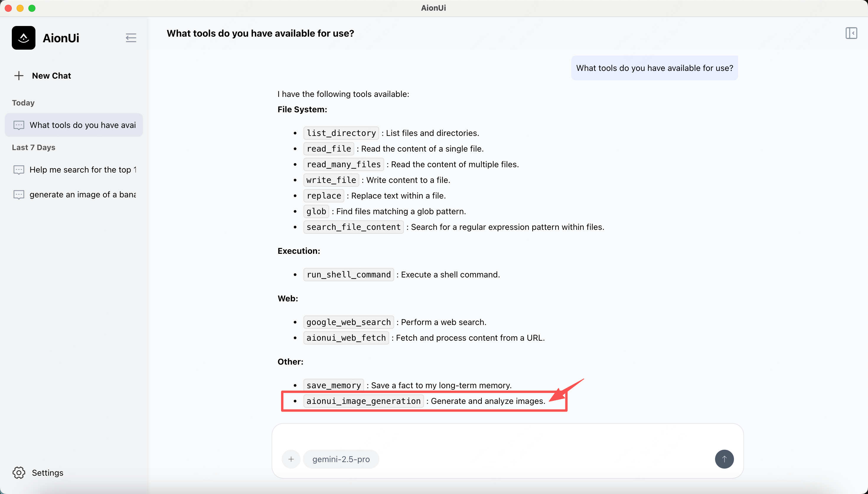This screenshot has height=494, width=868.
Task: Click 'I have the following tools available:' text
Action: [x=343, y=94]
